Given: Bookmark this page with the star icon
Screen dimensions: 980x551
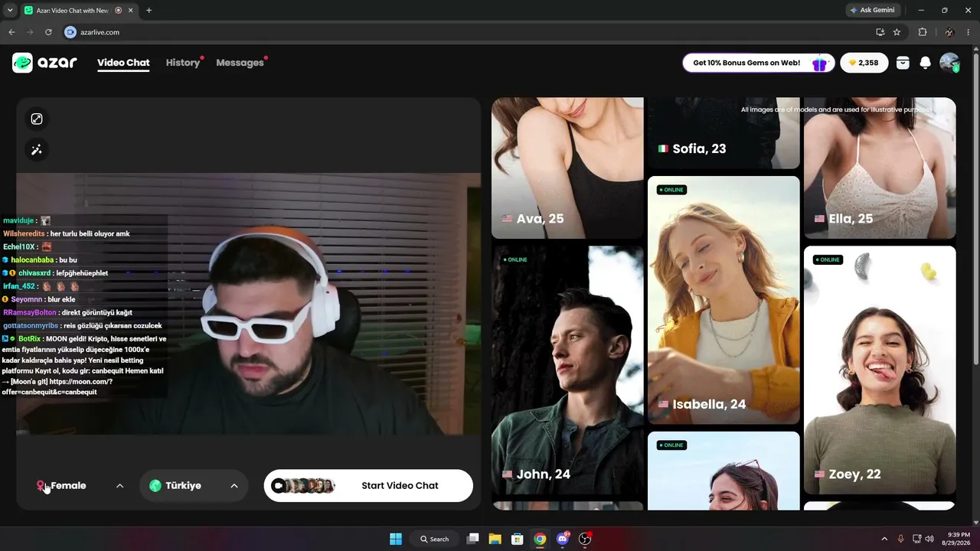Looking at the screenshot, I should (x=897, y=32).
